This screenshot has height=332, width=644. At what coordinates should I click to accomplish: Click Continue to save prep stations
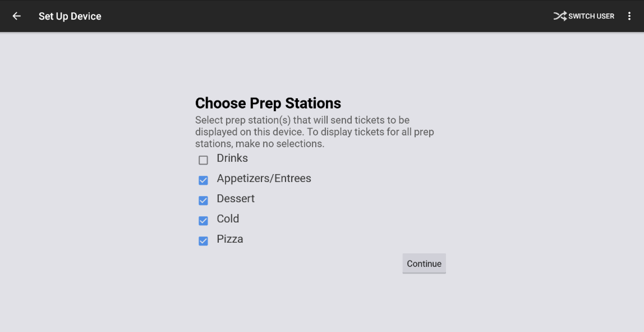[x=424, y=263]
